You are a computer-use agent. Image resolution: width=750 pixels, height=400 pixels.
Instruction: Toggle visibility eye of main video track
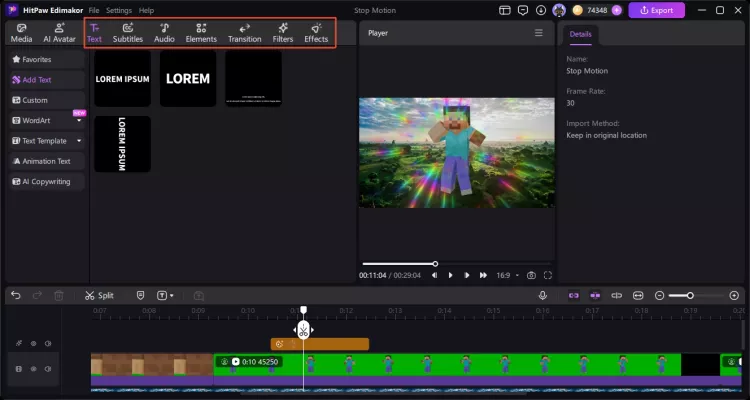point(33,369)
